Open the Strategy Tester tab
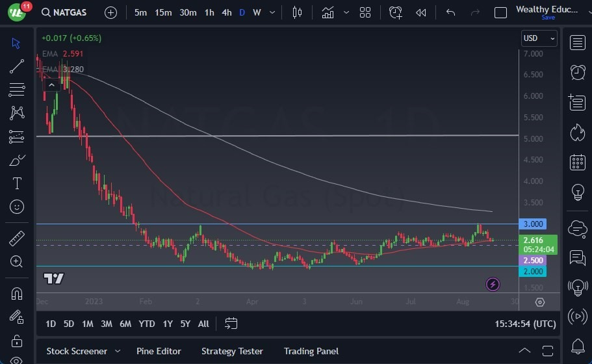This screenshot has height=364, width=592. point(232,351)
